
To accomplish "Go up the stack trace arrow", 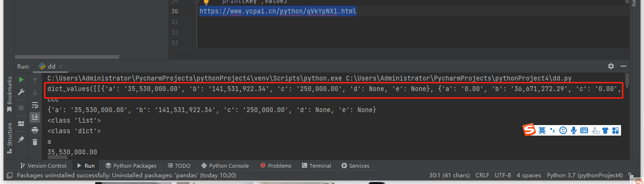I will (x=35, y=80).
